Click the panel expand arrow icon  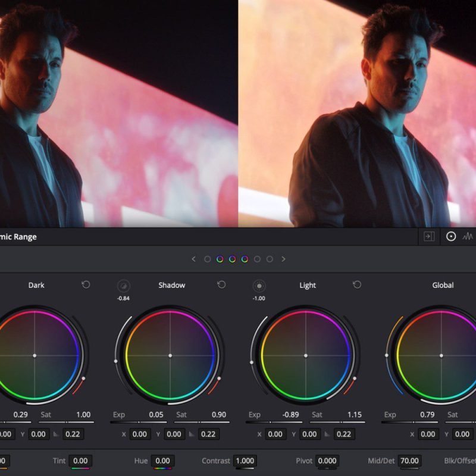tap(429, 236)
